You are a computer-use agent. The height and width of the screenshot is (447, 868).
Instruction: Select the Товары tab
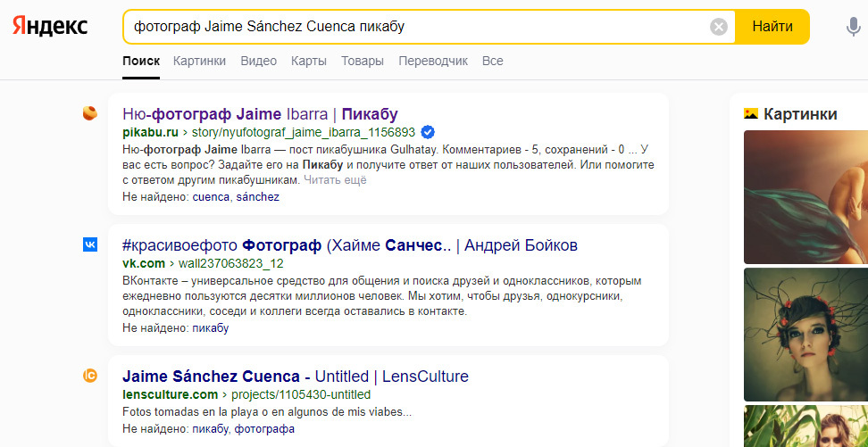pos(363,61)
